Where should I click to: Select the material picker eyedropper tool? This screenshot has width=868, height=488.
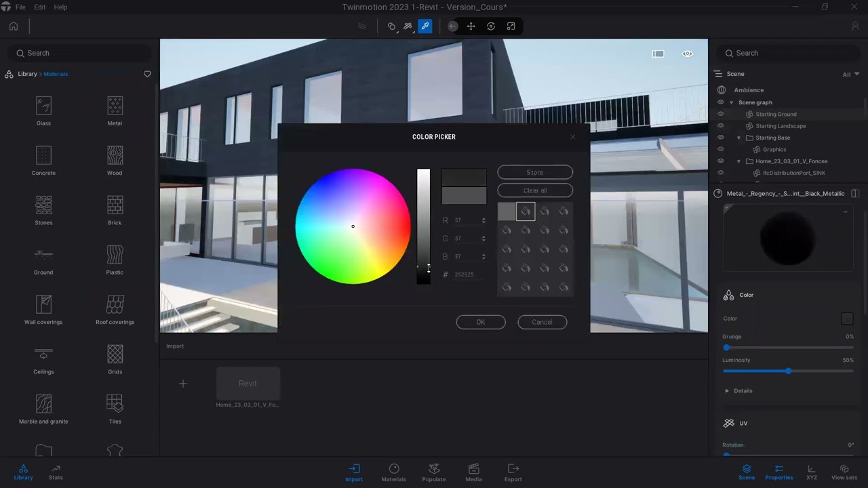coord(425,26)
